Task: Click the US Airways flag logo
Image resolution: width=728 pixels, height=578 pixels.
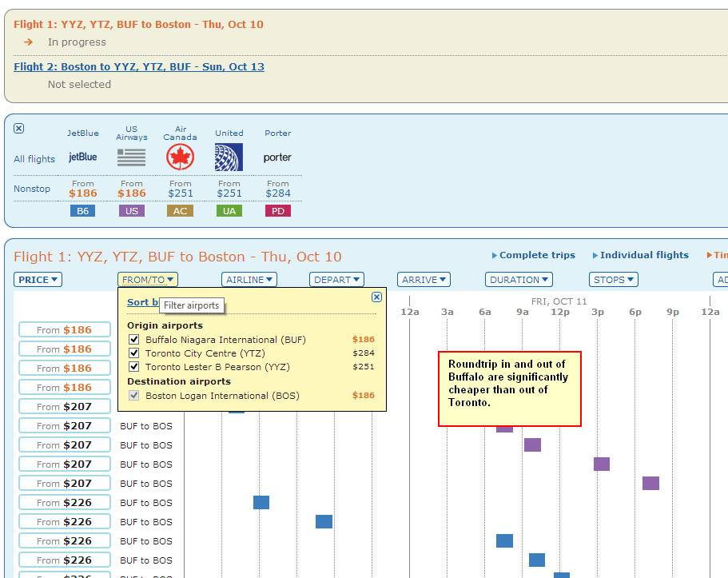Action: click(x=131, y=157)
